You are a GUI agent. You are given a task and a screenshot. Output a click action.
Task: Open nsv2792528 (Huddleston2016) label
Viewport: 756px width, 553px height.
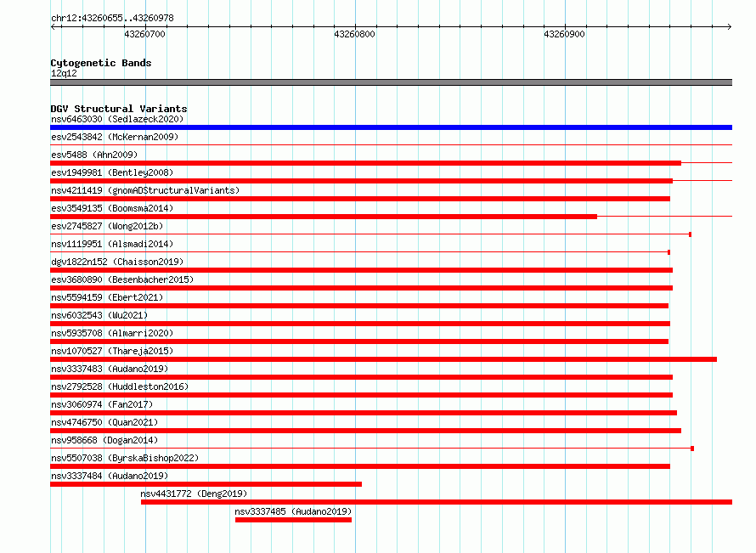pyautogui.click(x=120, y=387)
